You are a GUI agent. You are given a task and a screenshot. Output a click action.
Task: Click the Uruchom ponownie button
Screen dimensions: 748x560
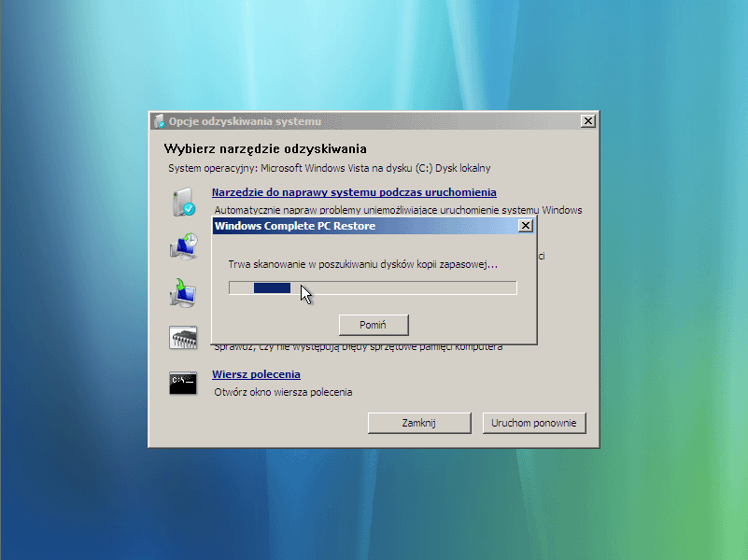pos(534,423)
